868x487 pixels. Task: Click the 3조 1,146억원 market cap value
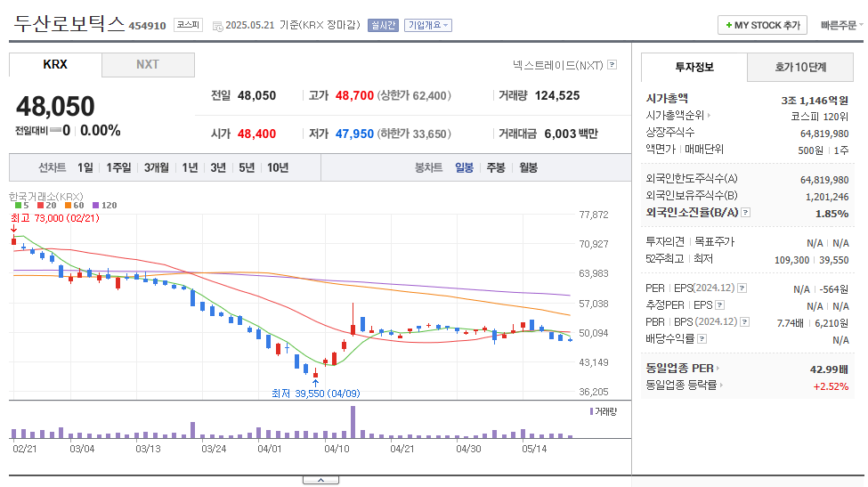pos(815,101)
